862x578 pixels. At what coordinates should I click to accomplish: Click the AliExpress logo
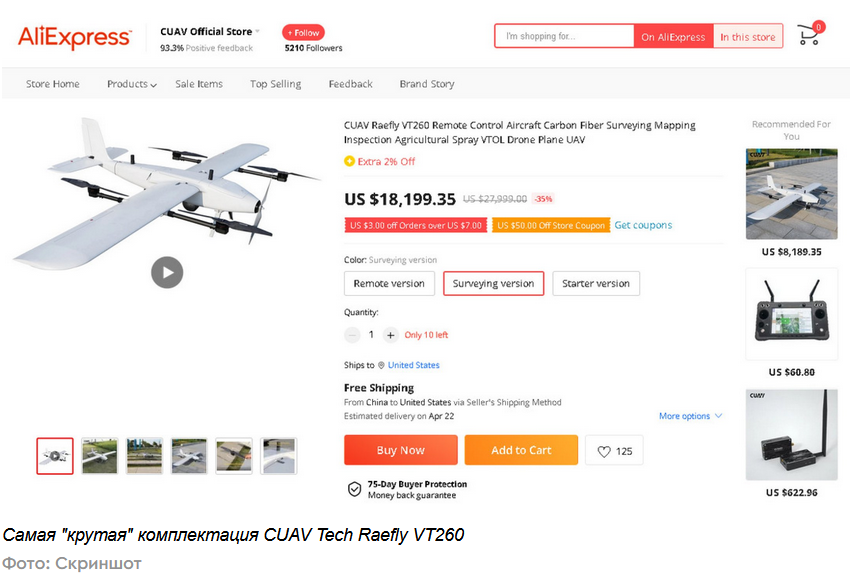click(x=75, y=37)
